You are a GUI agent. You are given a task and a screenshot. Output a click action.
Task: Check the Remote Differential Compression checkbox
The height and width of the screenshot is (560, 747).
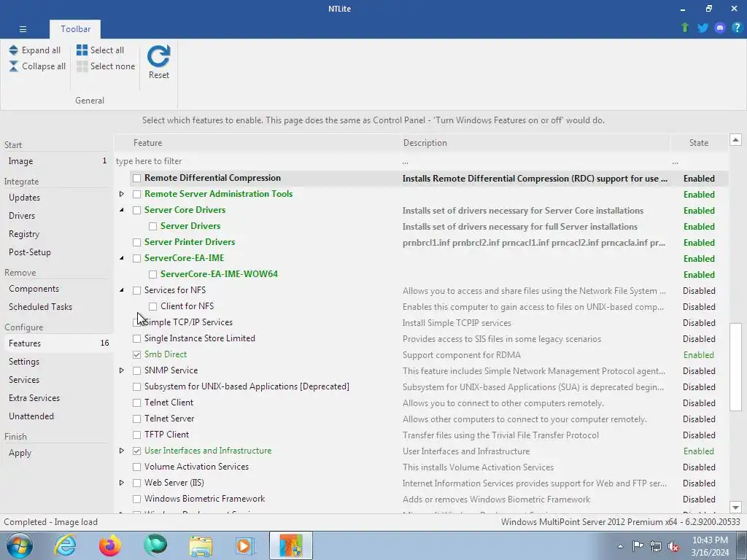(136, 178)
